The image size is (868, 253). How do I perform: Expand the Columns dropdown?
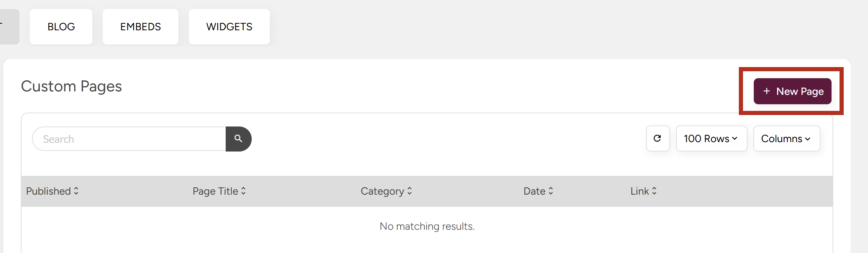786,138
